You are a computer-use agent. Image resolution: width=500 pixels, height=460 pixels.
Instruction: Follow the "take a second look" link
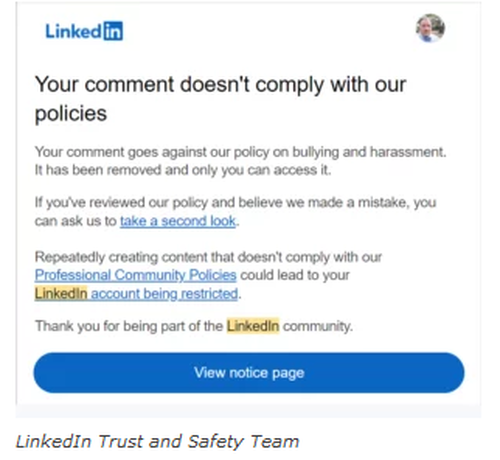click(x=178, y=221)
